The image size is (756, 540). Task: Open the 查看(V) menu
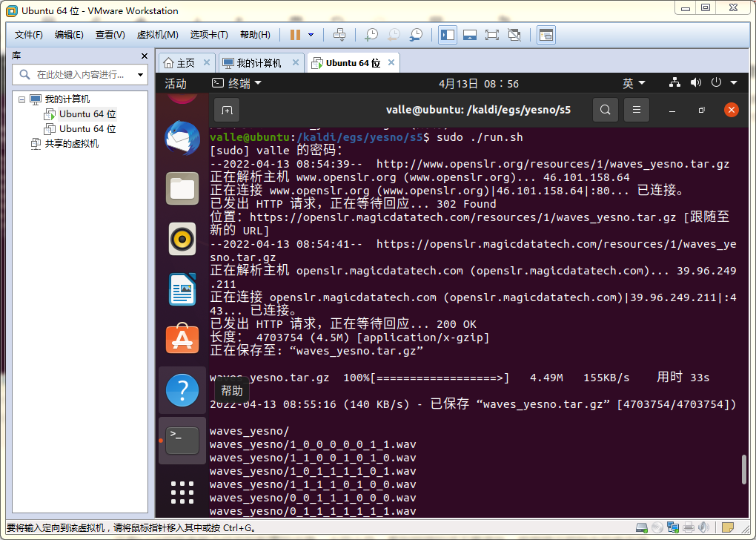[110, 35]
